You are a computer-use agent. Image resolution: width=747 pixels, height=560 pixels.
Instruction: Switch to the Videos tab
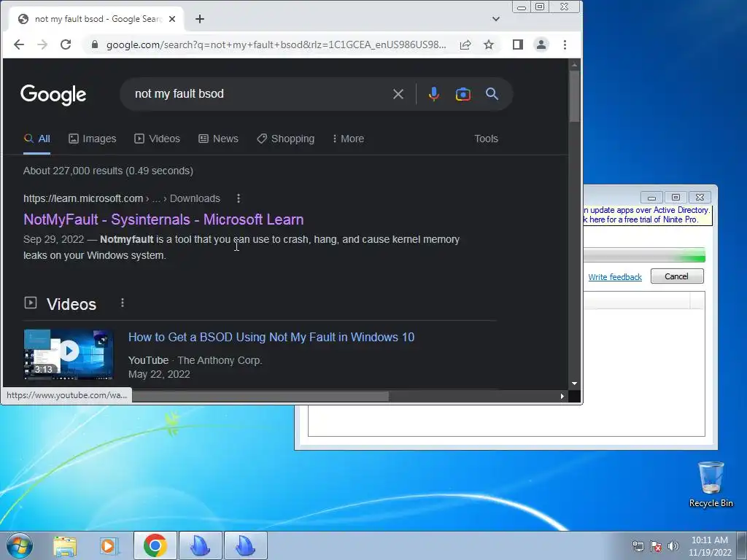pyautogui.click(x=158, y=139)
